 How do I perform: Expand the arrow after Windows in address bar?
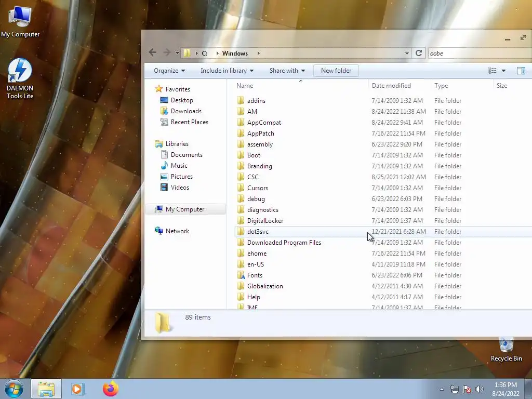[x=259, y=54]
